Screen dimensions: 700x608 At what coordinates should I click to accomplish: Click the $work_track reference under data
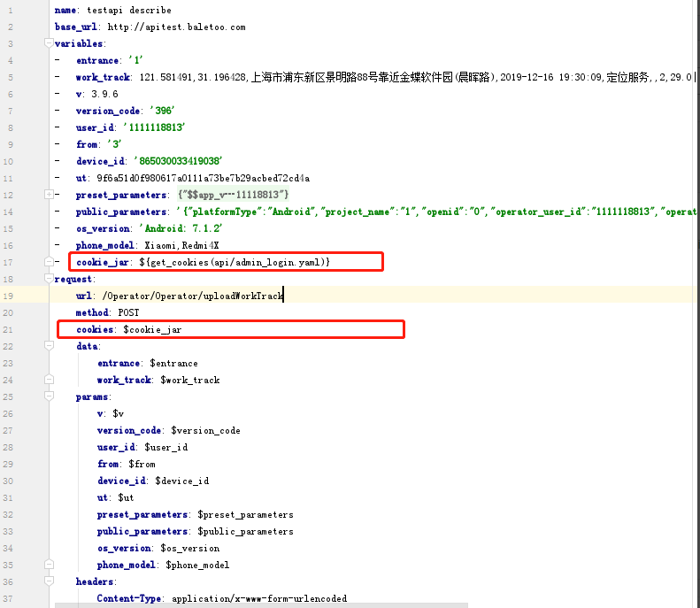pos(189,380)
